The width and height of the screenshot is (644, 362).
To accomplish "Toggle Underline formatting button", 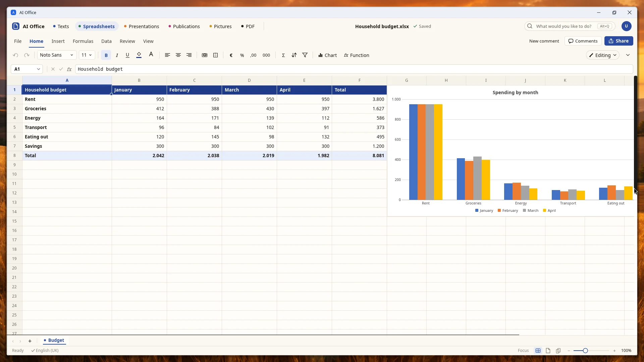I will click(x=127, y=55).
